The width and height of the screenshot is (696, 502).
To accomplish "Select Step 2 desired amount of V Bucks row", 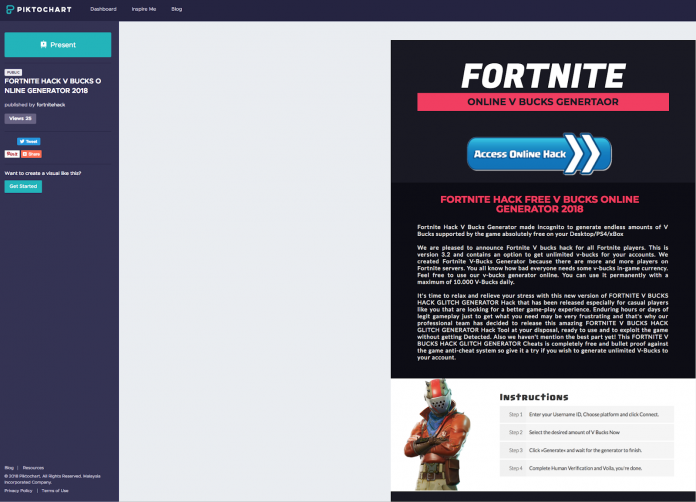I will coord(587,432).
